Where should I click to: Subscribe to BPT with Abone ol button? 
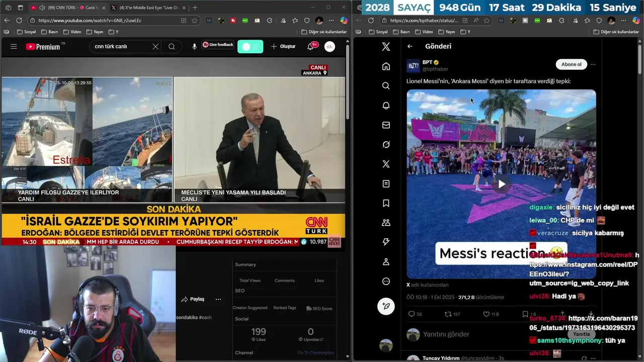571,64
